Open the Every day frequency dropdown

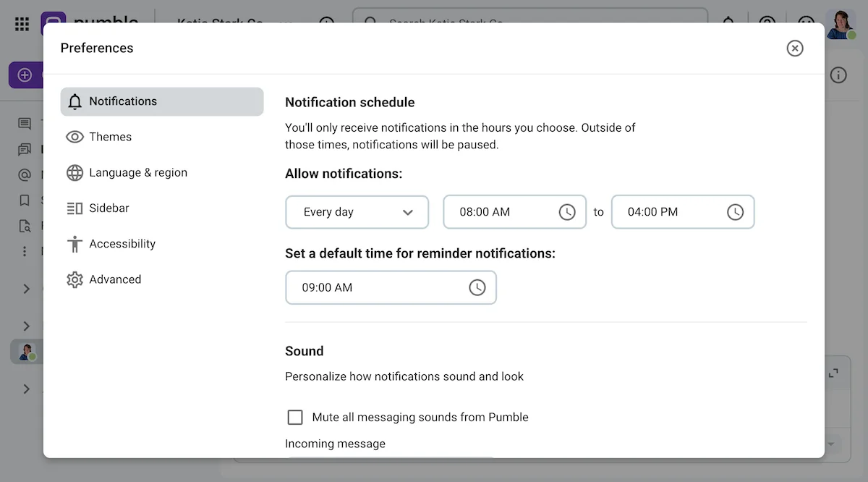(x=357, y=211)
